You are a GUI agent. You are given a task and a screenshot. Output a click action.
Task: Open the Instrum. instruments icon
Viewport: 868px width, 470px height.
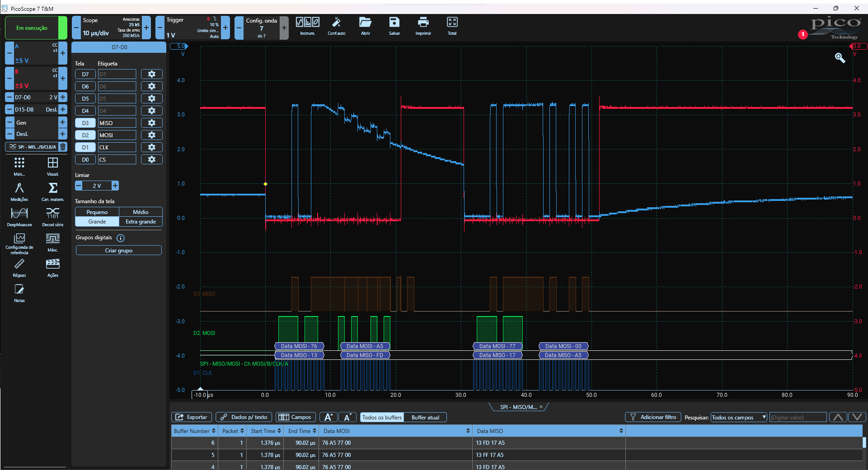pyautogui.click(x=307, y=26)
